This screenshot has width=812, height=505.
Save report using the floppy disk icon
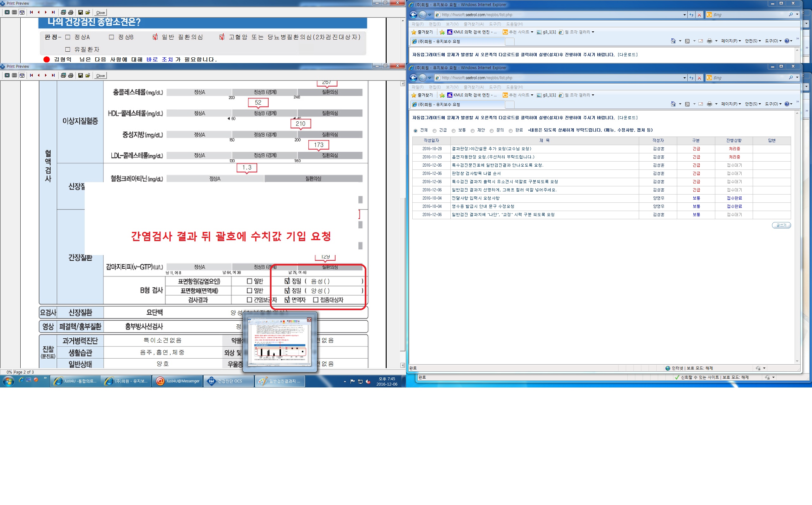tap(81, 75)
